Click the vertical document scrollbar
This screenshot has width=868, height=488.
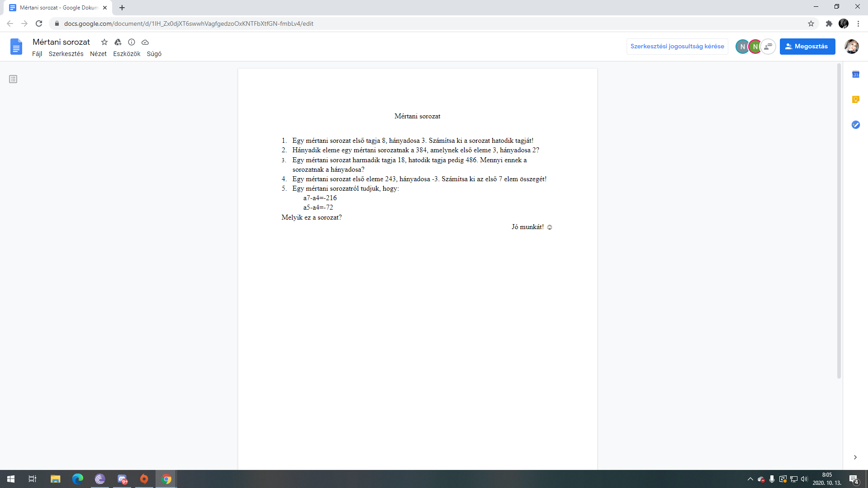click(x=839, y=221)
